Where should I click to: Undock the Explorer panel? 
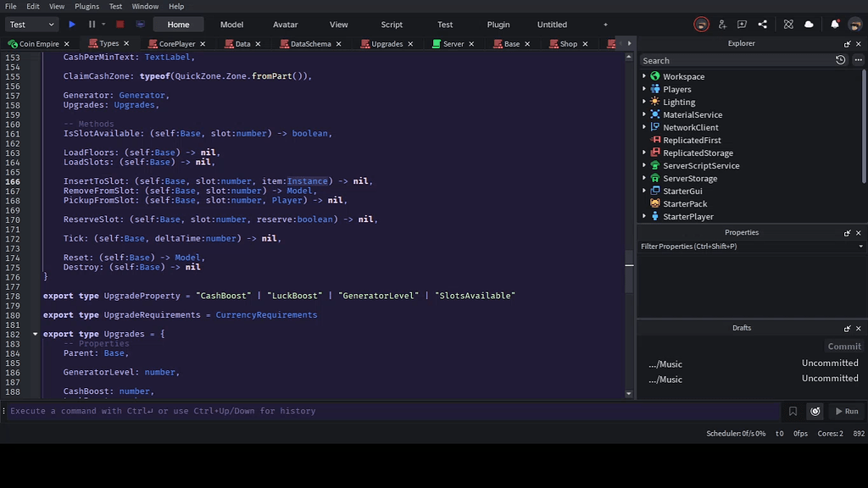847,44
